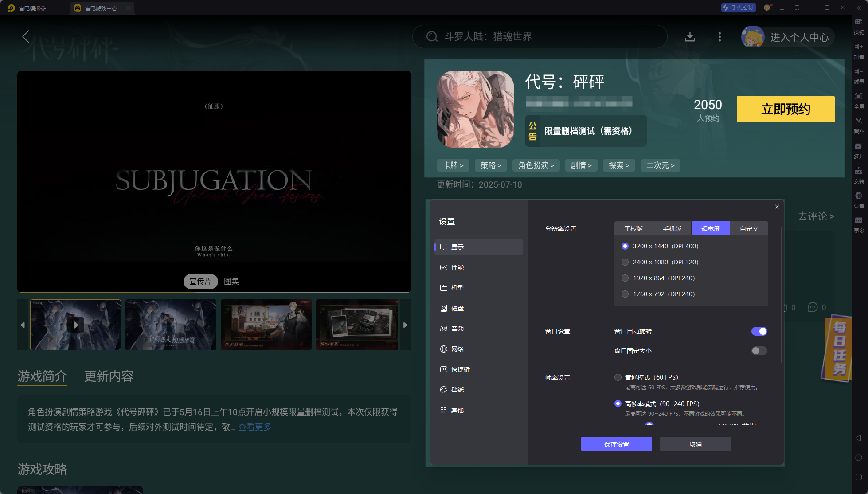Show previous thumbnails with left arrow

pos(23,325)
